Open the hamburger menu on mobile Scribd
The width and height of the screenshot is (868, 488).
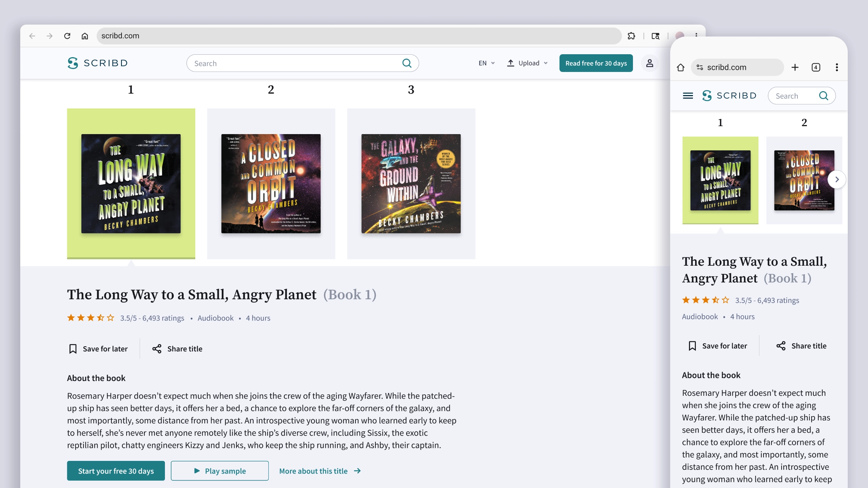pos(688,96)
